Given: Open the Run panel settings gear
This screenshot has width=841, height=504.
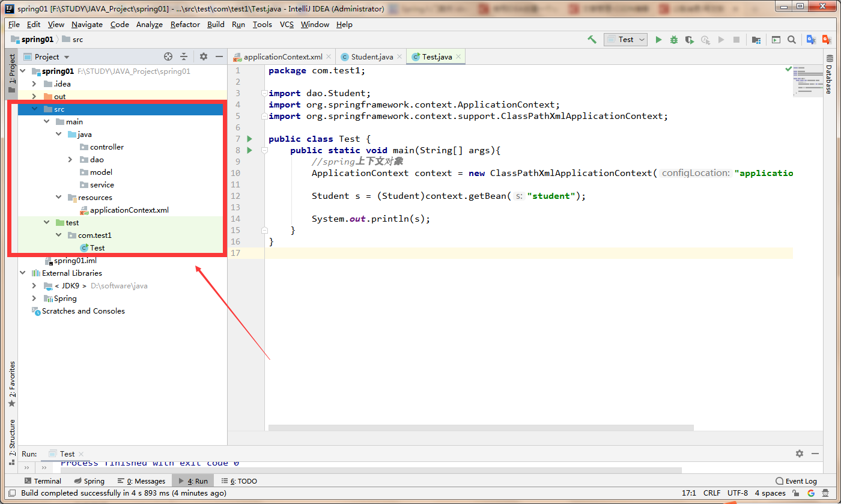Looking at the screenshot, I should point(800,454).
